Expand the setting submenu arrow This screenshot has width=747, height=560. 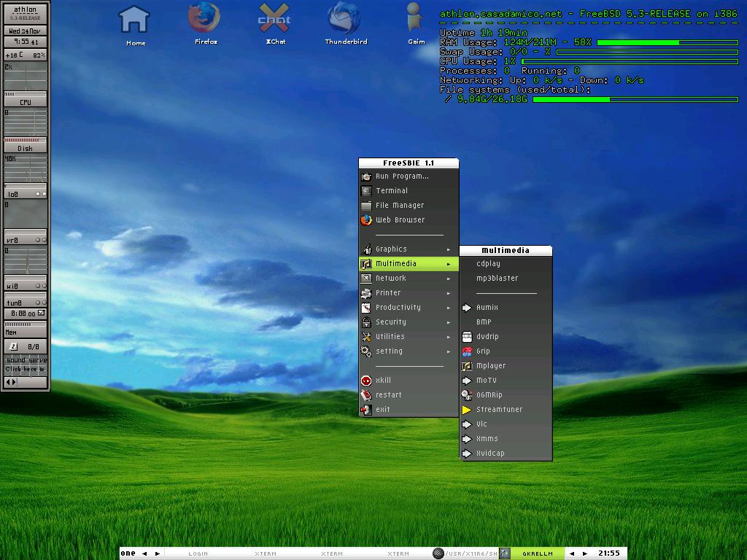click(449, 352)
